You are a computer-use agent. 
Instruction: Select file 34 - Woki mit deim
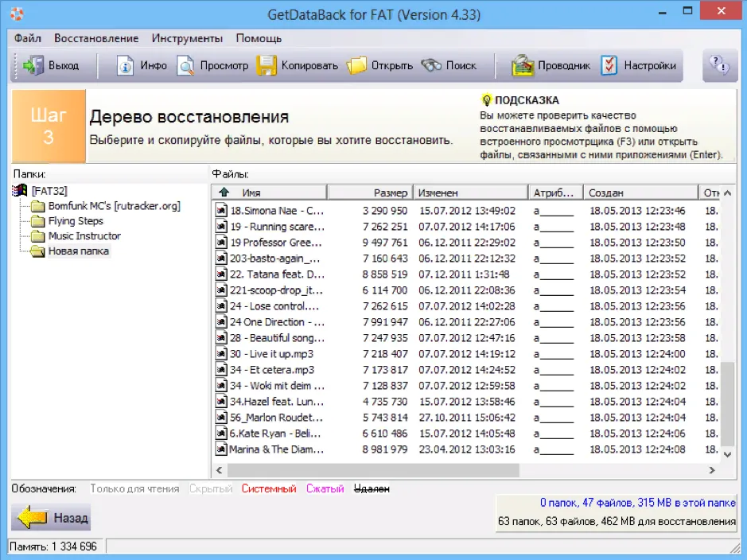(277, 386)
